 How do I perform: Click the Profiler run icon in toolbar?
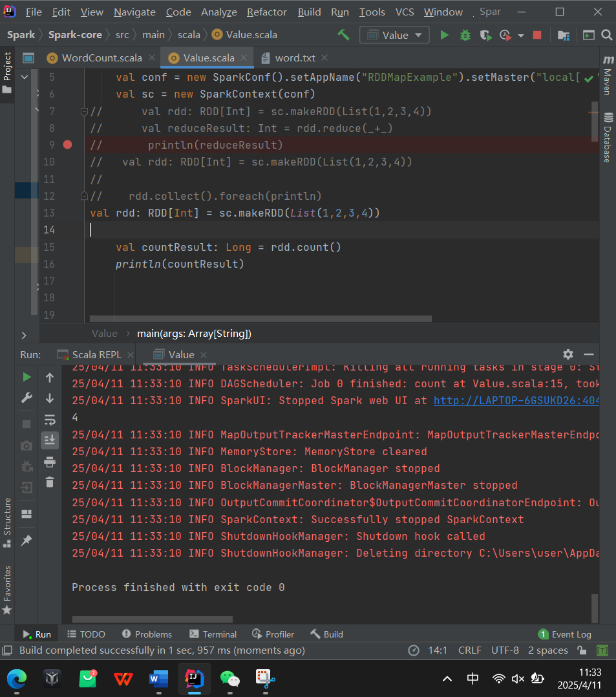point(505,35)
